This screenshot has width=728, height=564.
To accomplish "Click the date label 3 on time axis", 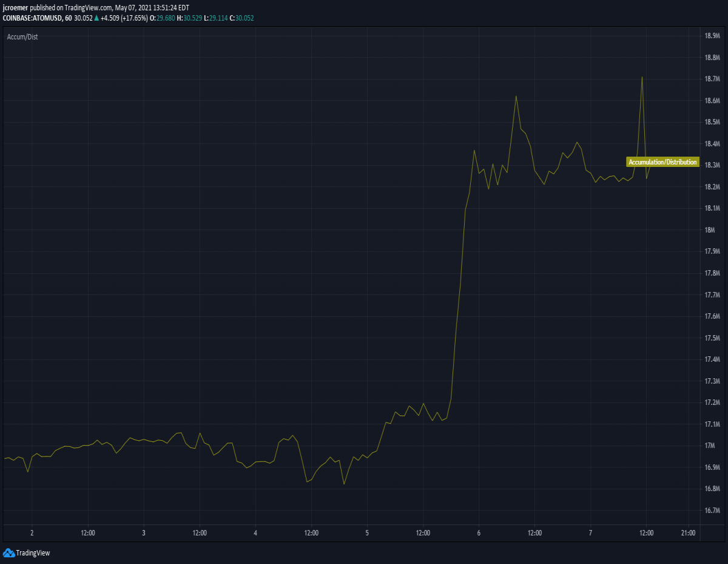I will [144, 533].
